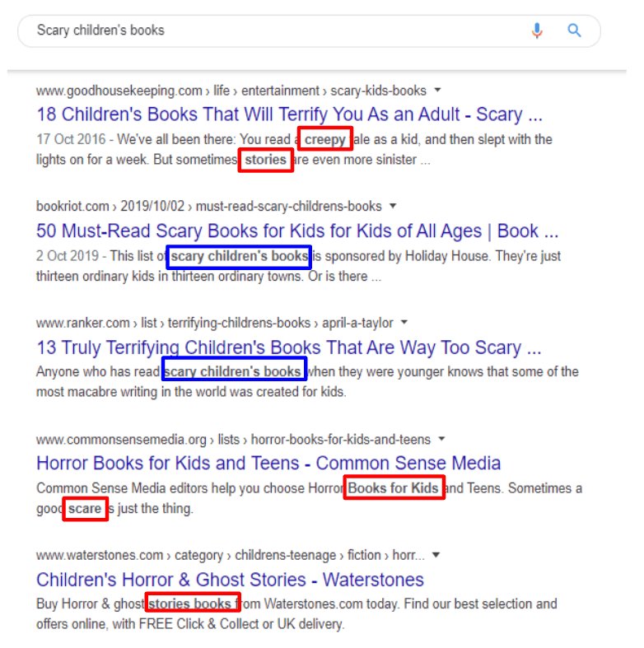Click the www.goodhousekeeping.com breadcrumb URL
The width and height of the screenshot is (644, 648).
231,91
